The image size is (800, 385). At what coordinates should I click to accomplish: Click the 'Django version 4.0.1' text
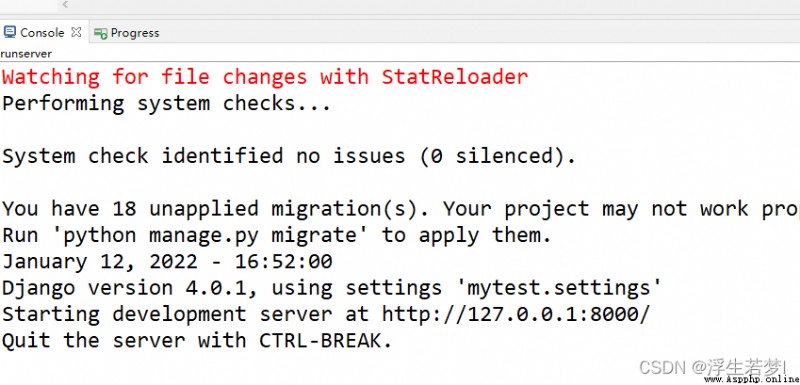[123, 288]
